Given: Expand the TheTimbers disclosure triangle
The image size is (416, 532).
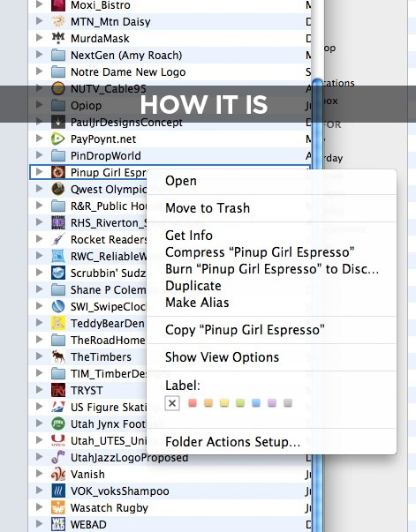Looking at the screenshot, I should point(40,356).
